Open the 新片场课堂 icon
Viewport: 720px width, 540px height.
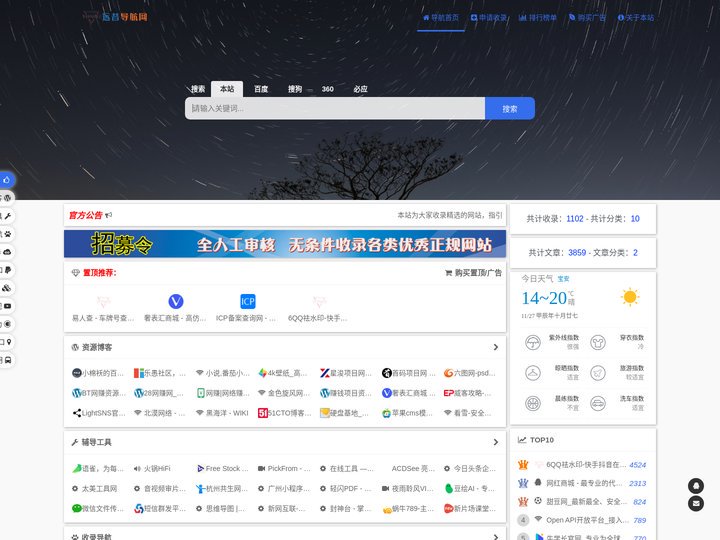point(449,508)
